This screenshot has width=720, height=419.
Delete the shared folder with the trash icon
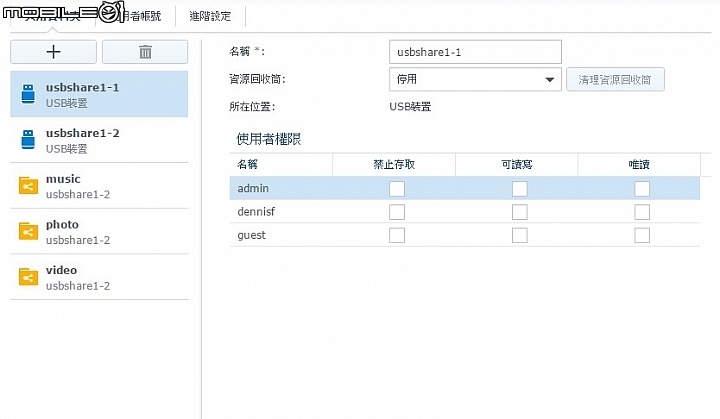click(145, 51)
